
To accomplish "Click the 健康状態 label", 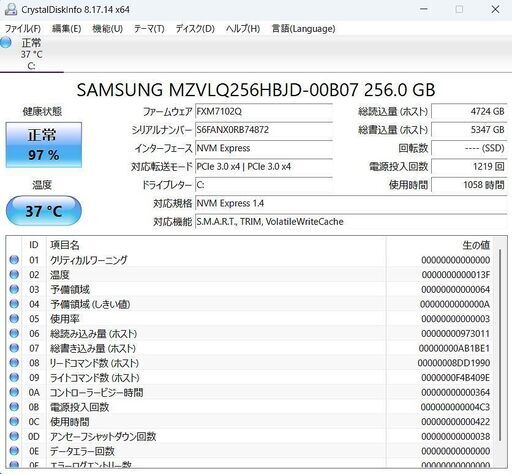I will click(42, 111).
